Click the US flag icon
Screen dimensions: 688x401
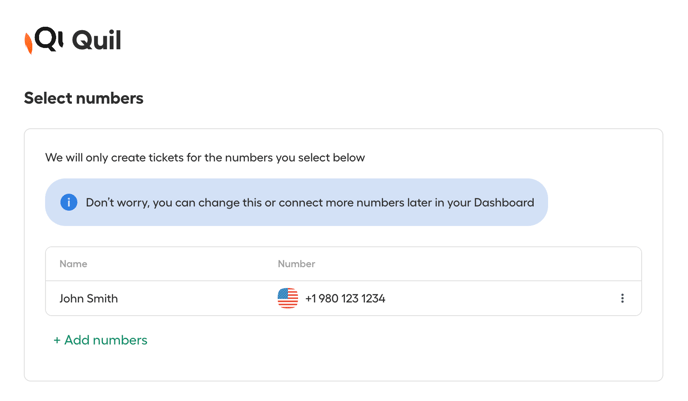[288, 298]
